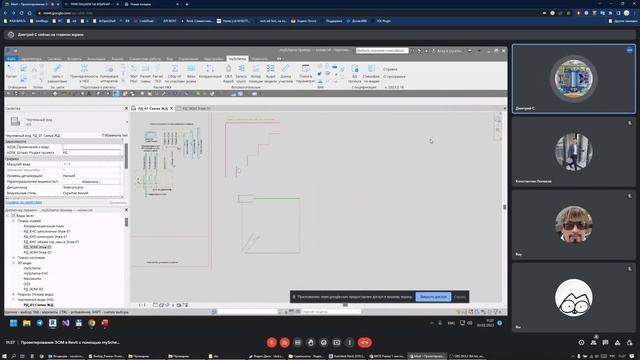This screenshot has width=640, height=360.
Task: Open Meet meeting details info icon
Action: pos(582,342)
